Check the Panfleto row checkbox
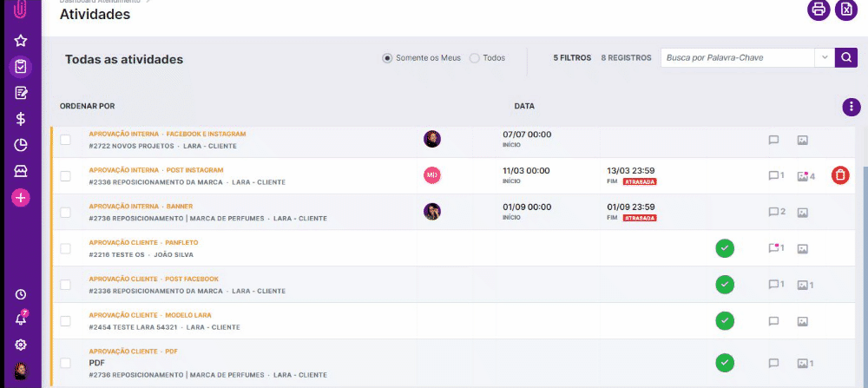The height and width of the screenshot is (388, 868). [65, 248]
